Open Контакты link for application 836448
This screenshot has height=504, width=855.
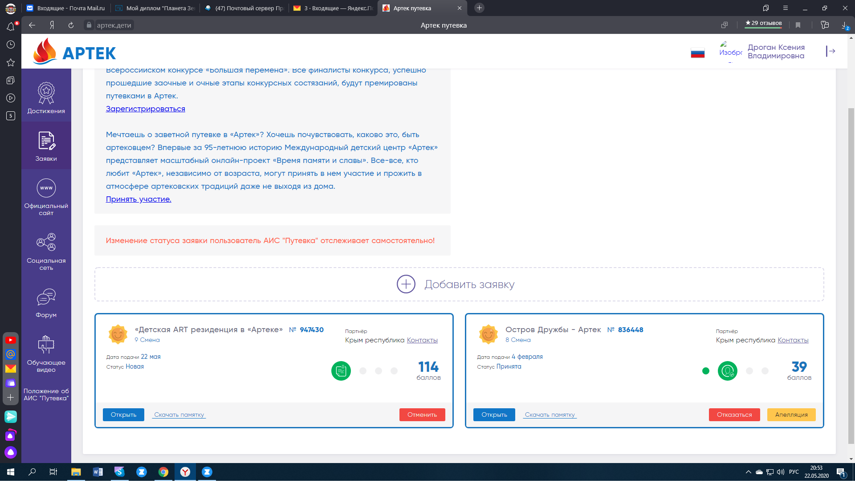pyautogui.click(x=793, y=340)
